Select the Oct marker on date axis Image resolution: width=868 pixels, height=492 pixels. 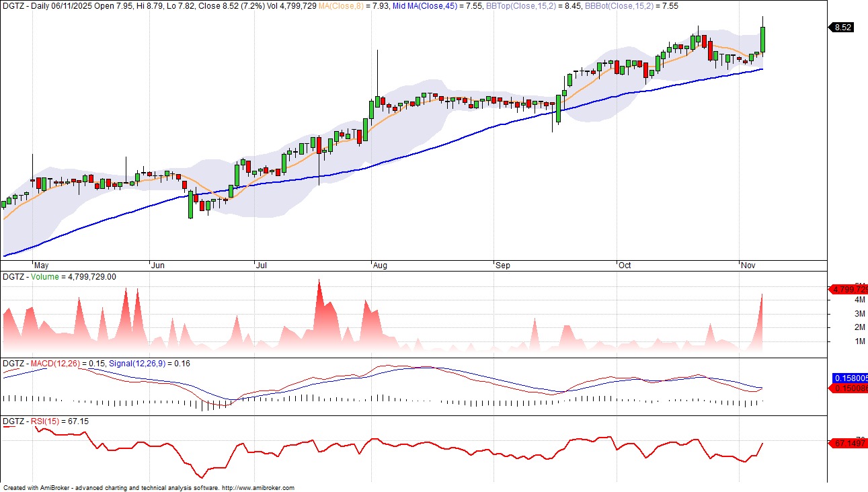(625, 265)
